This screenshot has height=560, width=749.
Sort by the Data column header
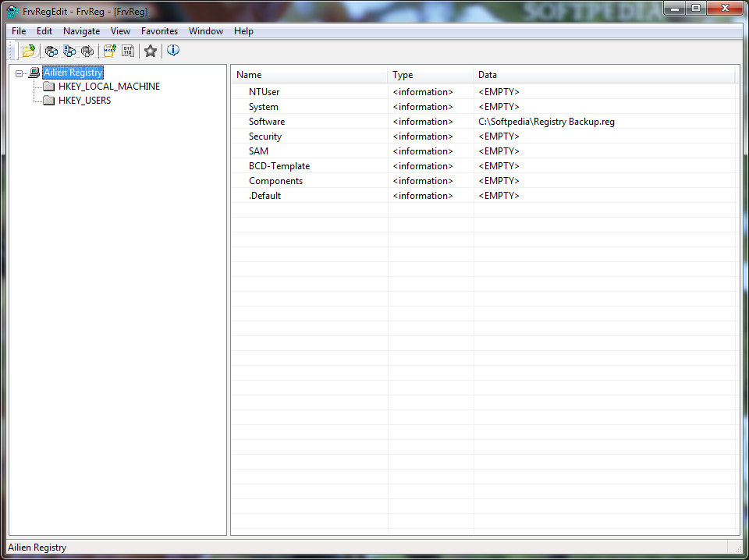[604, 75]
